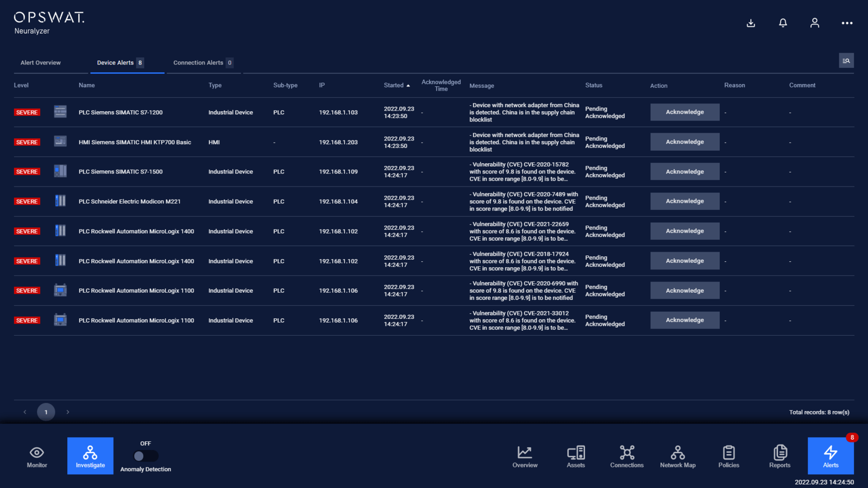Select Investigate mode
The height and width of the screenshot is (488, 868).
90,456
